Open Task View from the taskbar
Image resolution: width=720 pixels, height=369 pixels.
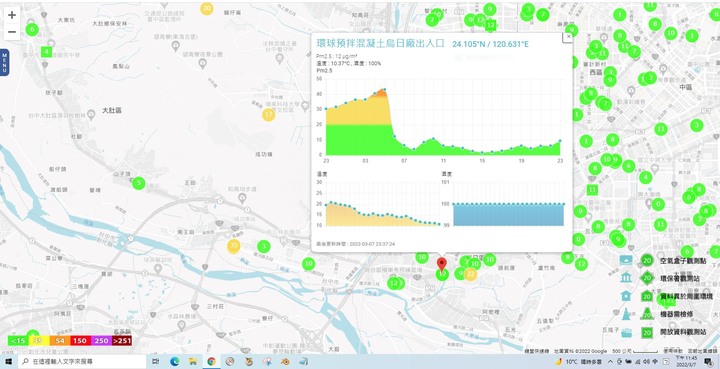(x=156, y=362)
